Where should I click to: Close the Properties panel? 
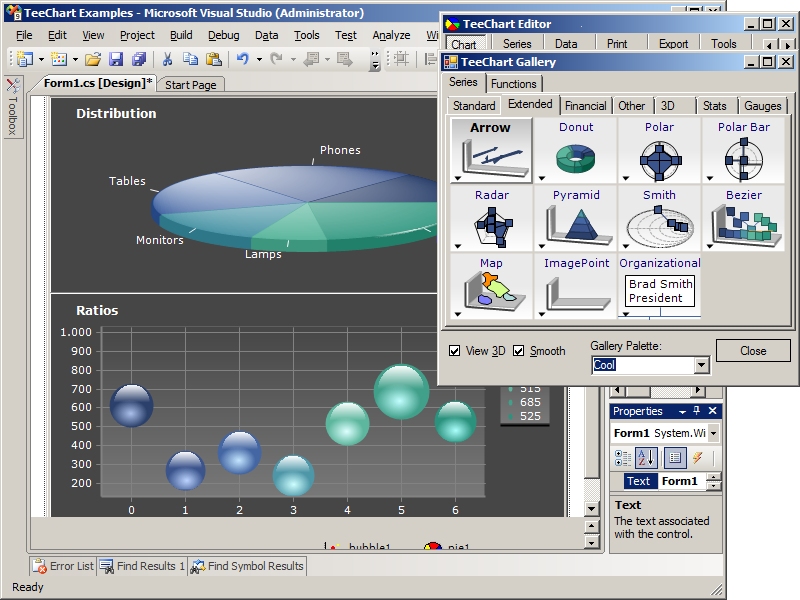713,411
